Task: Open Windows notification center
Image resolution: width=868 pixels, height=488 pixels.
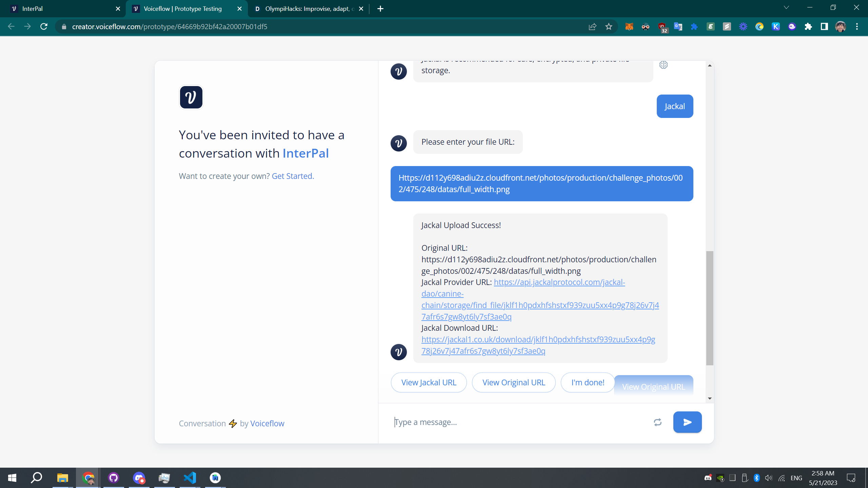Action: [x=851, y=478]
